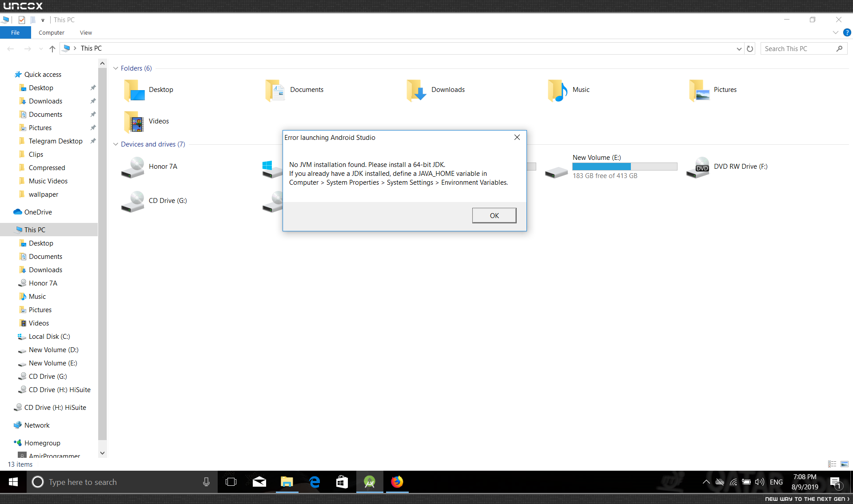Open the Customize Quick Access Toolbar dropdown
Image resolution: width=853 pixels, height=504 pixels.
pos(43,20)
